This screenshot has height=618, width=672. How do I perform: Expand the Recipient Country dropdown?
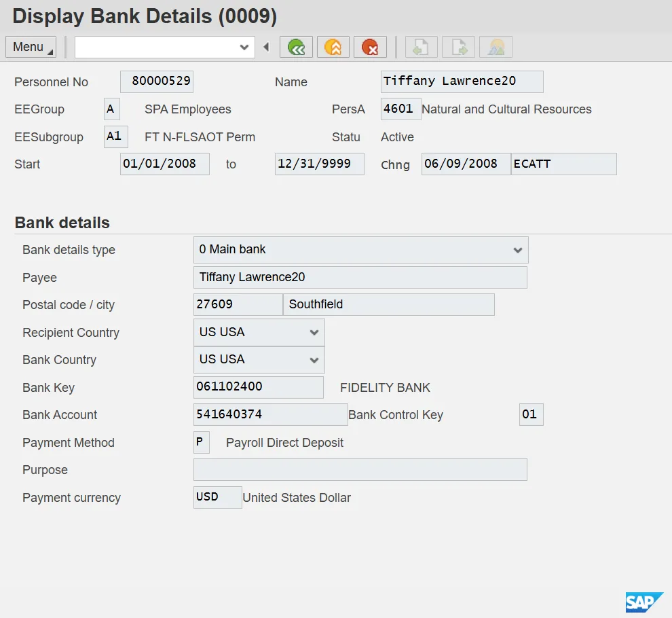314,333
